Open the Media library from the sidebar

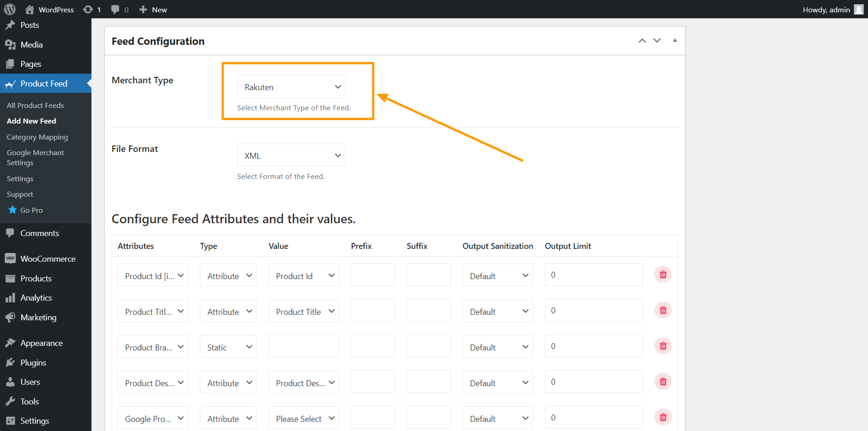point(31,44)
